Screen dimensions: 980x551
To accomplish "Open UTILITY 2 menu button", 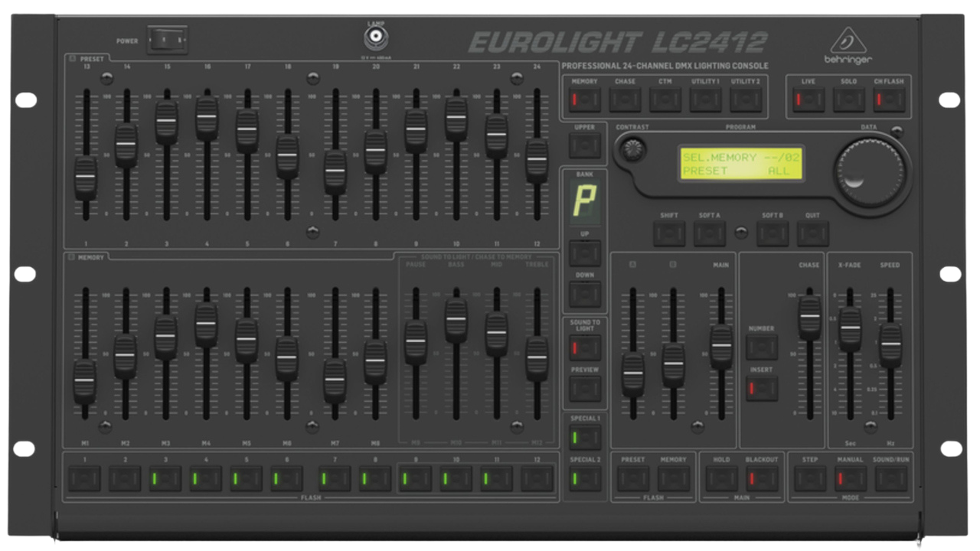I will (745, 99).
